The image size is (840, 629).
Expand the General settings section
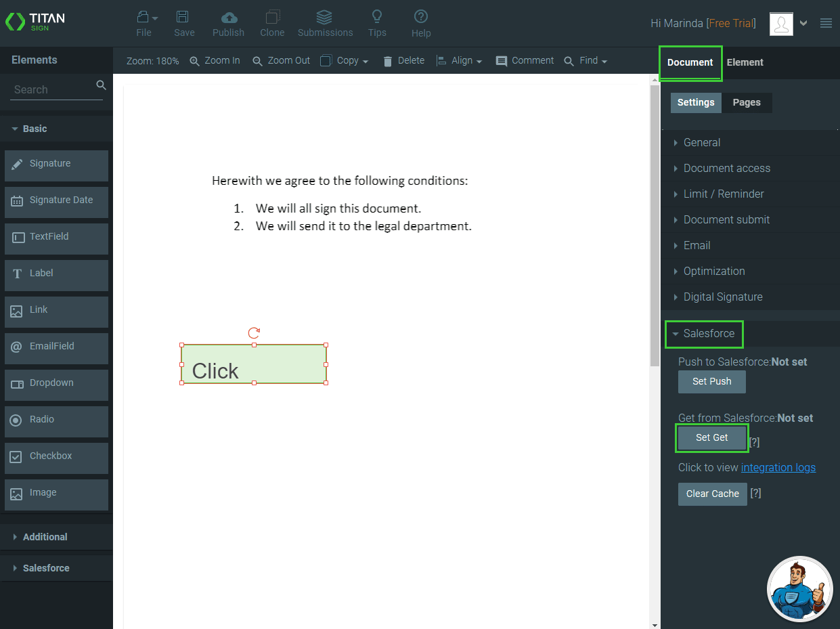[x=702, y=142]
